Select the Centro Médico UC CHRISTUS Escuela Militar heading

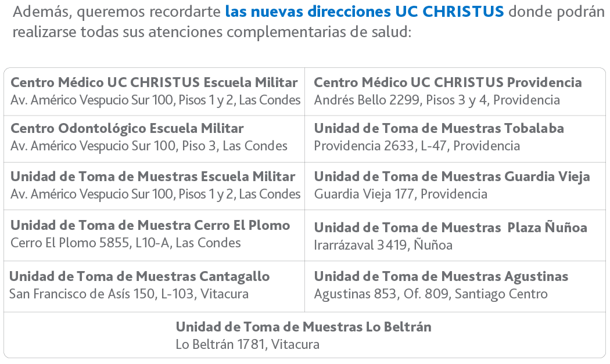click(x=154, y=82)
